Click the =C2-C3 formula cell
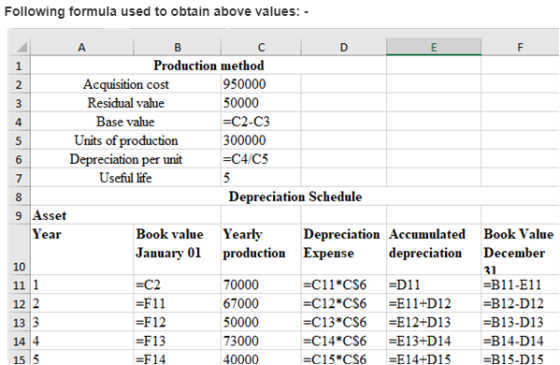This screenshot has width=560, height=365. click(x=261, y=122)
